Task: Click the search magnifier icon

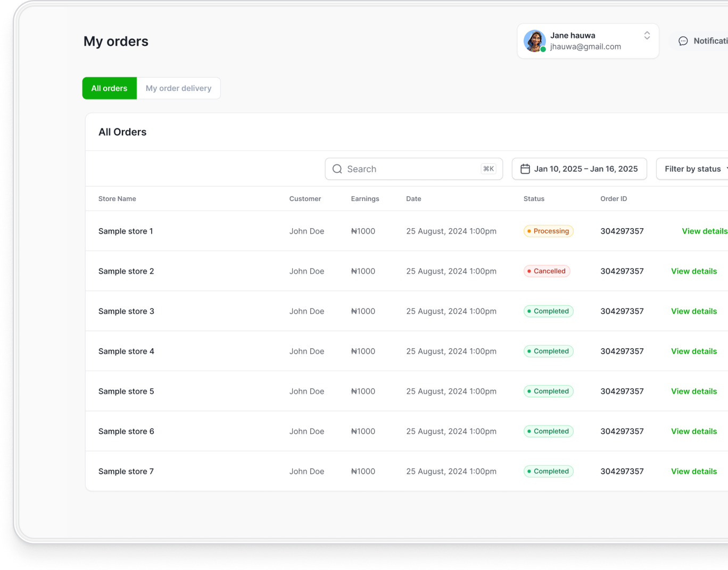Action: (337, 169)
